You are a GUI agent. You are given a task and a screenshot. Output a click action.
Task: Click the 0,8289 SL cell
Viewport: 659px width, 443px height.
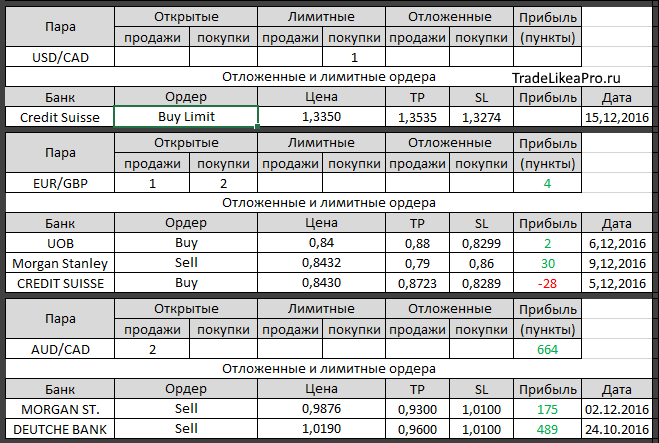pyautogui.click(x=481, y=283)
